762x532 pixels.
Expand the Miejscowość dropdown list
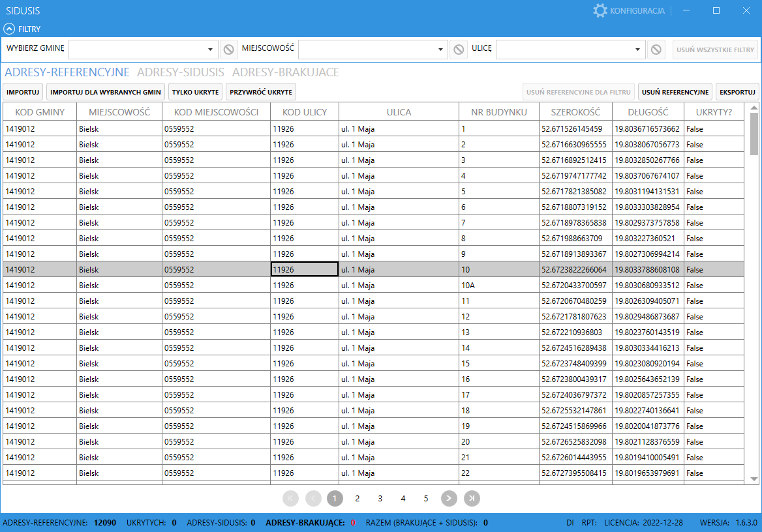point(440,50)
